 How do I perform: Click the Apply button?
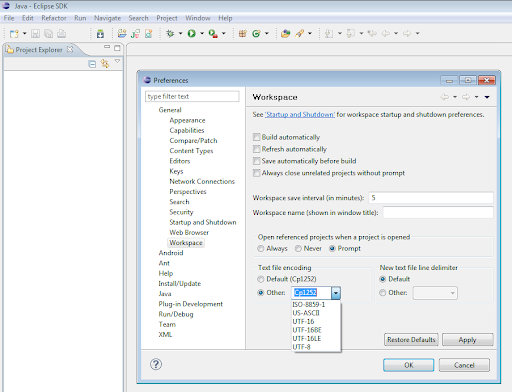tap(468, 340)
